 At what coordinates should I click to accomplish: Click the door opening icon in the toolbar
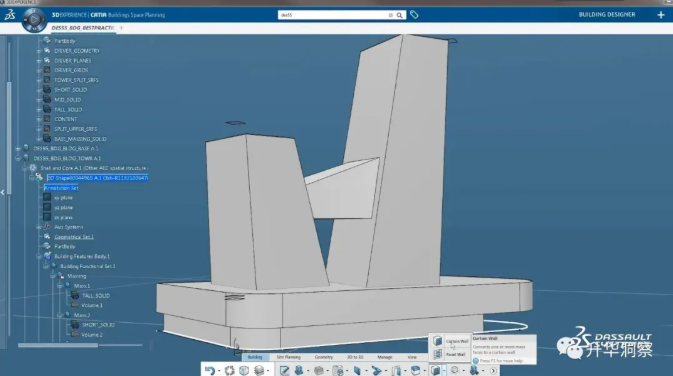tap(396, 370)
